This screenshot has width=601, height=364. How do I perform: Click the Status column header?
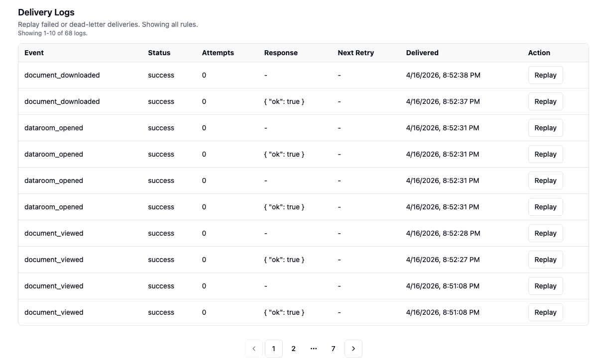click(x=159, y=53)
